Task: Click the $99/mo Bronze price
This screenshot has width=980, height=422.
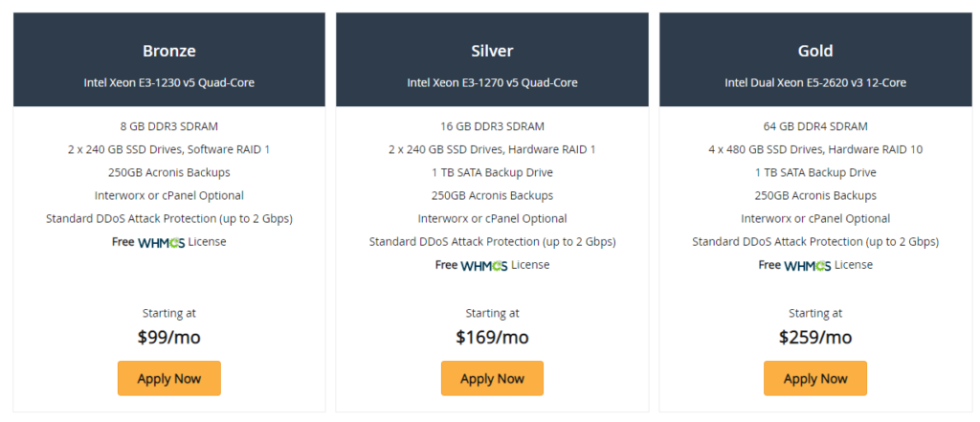Action: click(169, 338)
